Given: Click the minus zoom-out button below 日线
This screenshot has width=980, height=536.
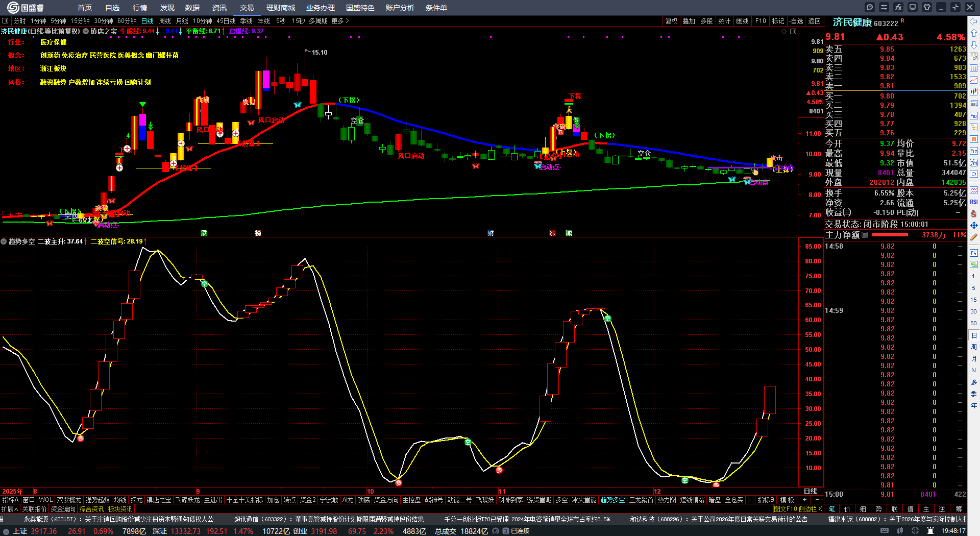Looking at the screenshot, I should (817, 500).
